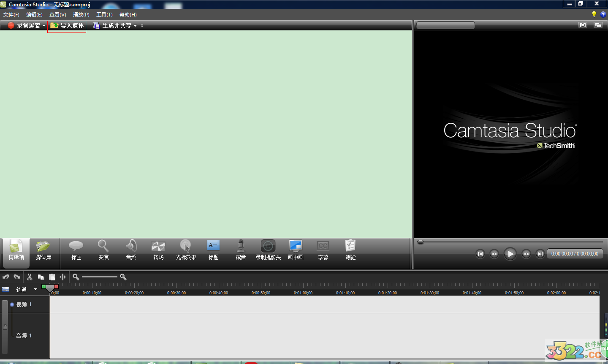The image size is (608, 364).
Task: Click the detach preview window icon
Action: [598, 25]
